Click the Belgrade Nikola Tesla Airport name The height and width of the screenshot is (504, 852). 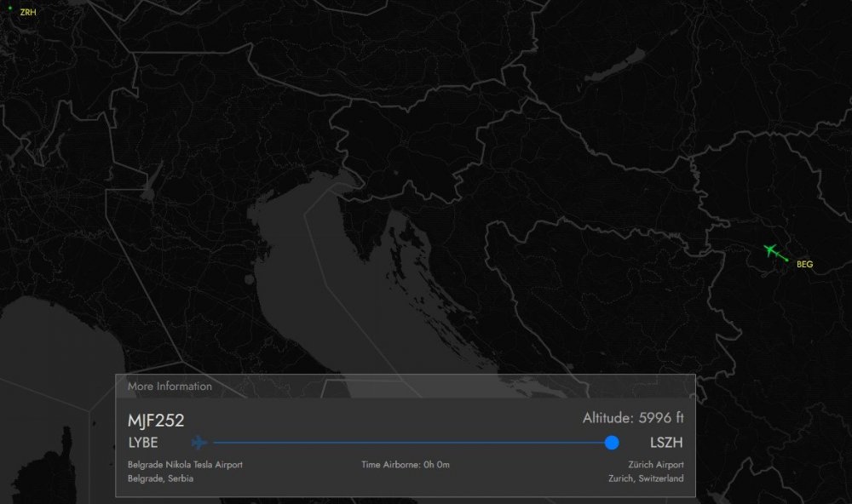(185, 465)
